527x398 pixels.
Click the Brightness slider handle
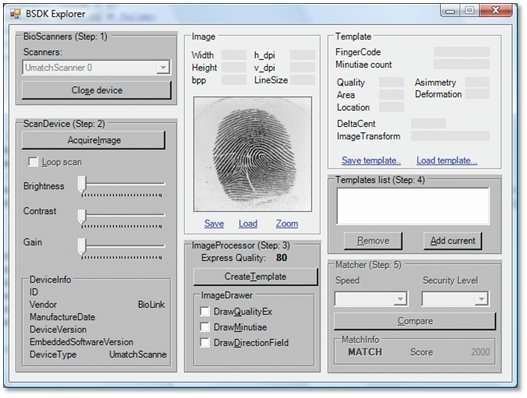(x=82, y=185)
